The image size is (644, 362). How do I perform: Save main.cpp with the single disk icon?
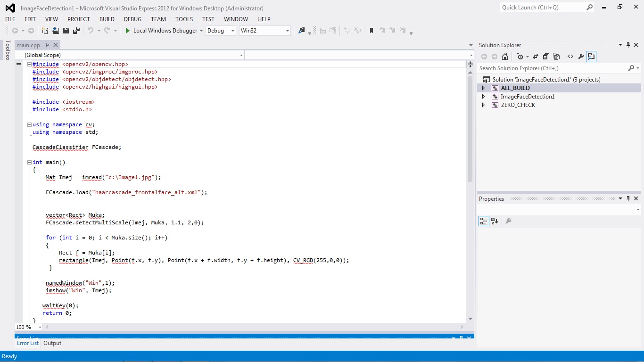point(66,31)
